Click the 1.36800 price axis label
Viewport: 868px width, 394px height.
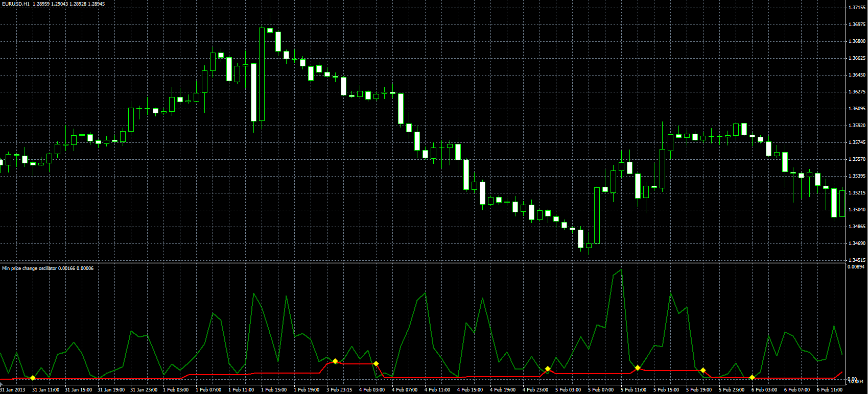pyautogui.click(x=856, y=41)
